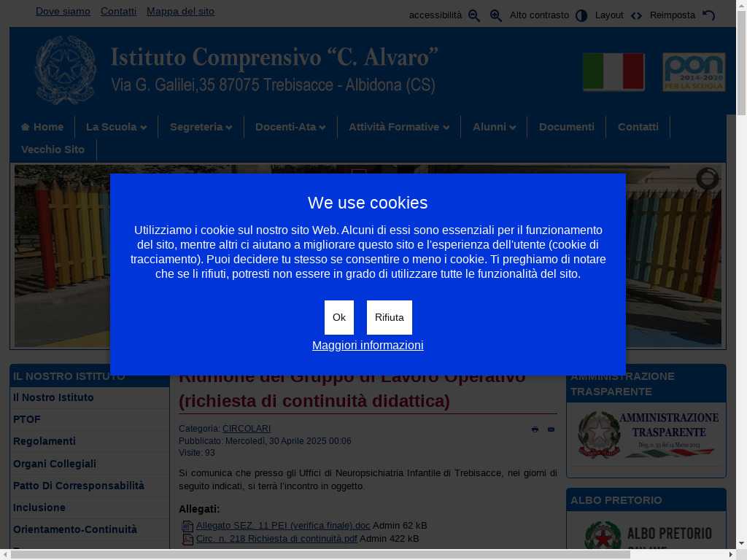Open the Orientamento-Continuità sidebar item
The height and width of the screenshot is (560, 747).
[75, 529]
